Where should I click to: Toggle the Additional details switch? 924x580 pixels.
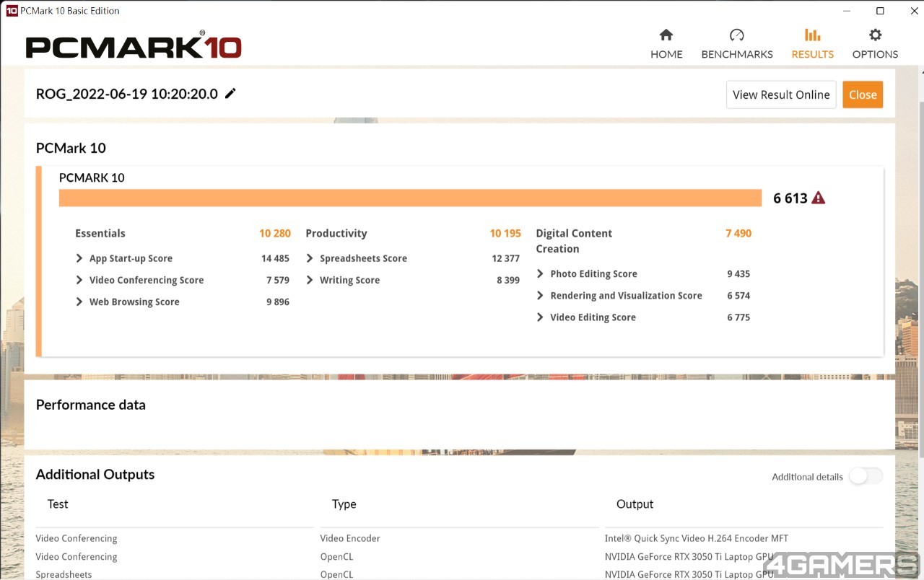point(866,476)
